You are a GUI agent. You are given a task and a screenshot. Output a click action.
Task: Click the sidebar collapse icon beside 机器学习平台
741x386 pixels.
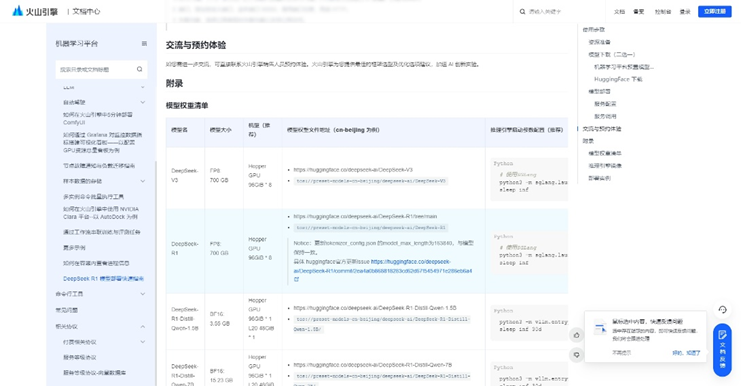(x=144, y=43)
